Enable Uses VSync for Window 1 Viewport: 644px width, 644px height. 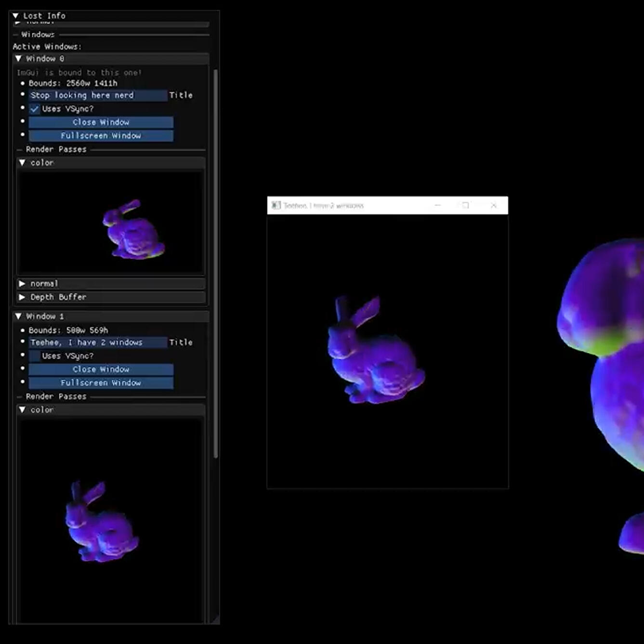click(35, 356)
